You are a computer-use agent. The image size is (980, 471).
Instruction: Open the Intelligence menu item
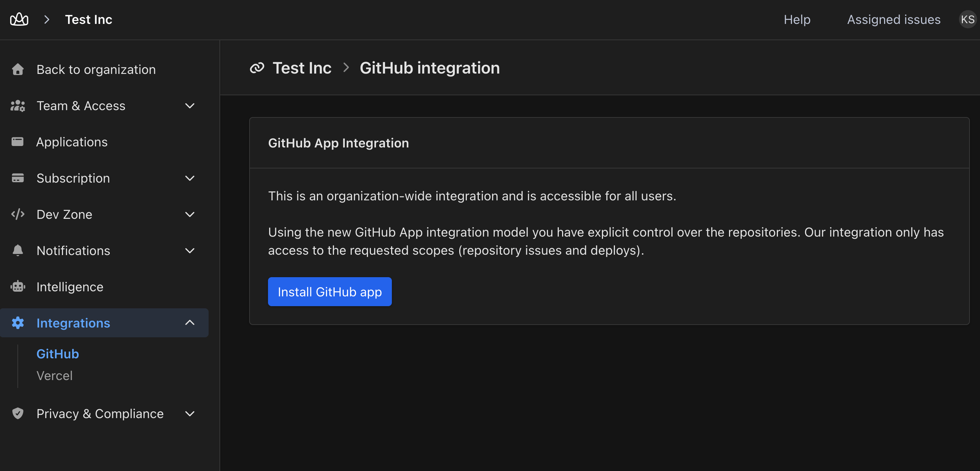pyautogui.click(x=104, y=287)
